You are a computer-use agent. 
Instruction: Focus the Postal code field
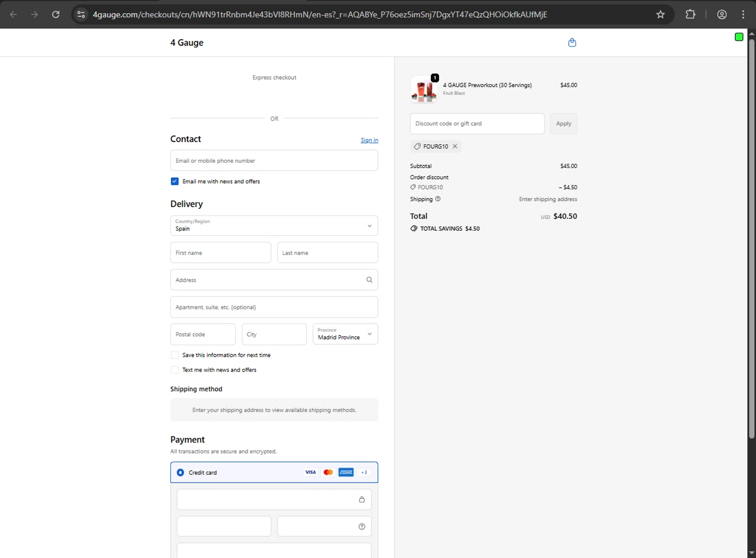203,334
